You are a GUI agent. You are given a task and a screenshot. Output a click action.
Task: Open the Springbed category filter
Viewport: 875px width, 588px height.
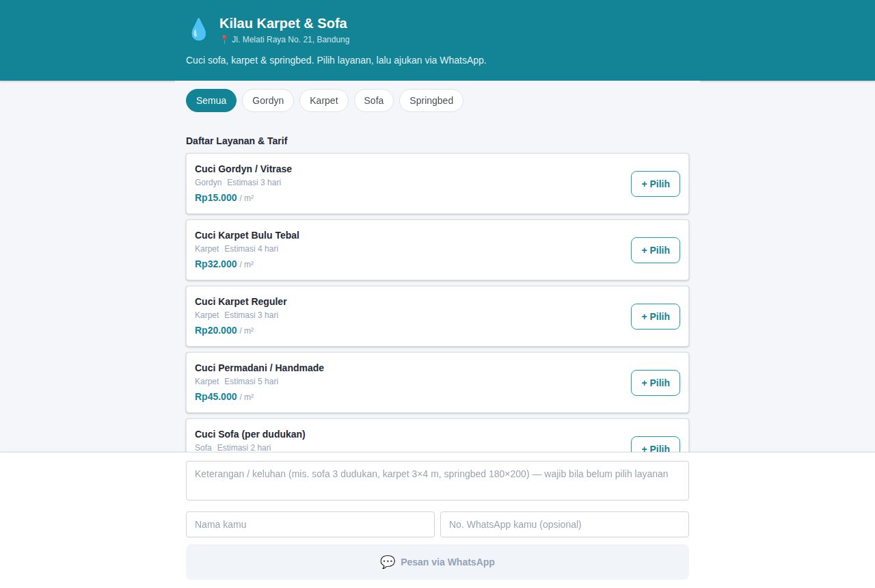click(x=431, y=101)
